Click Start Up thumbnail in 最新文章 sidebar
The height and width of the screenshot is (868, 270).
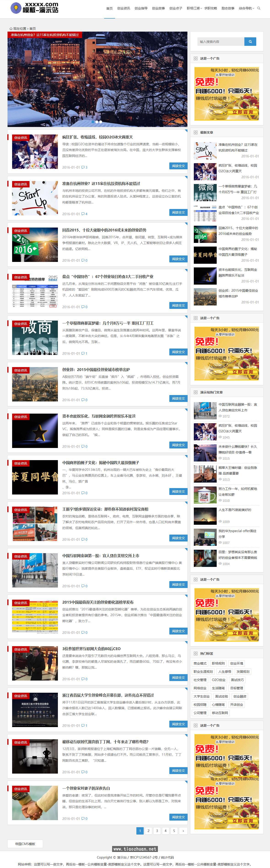point(205,151)
